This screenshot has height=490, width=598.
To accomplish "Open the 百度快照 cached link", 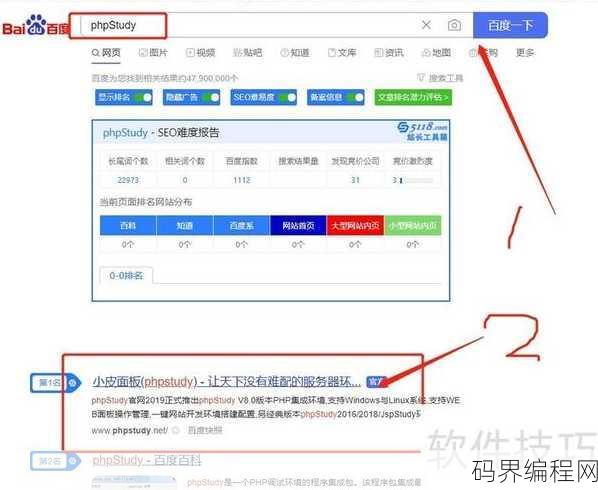I will [x=205, y=431].
